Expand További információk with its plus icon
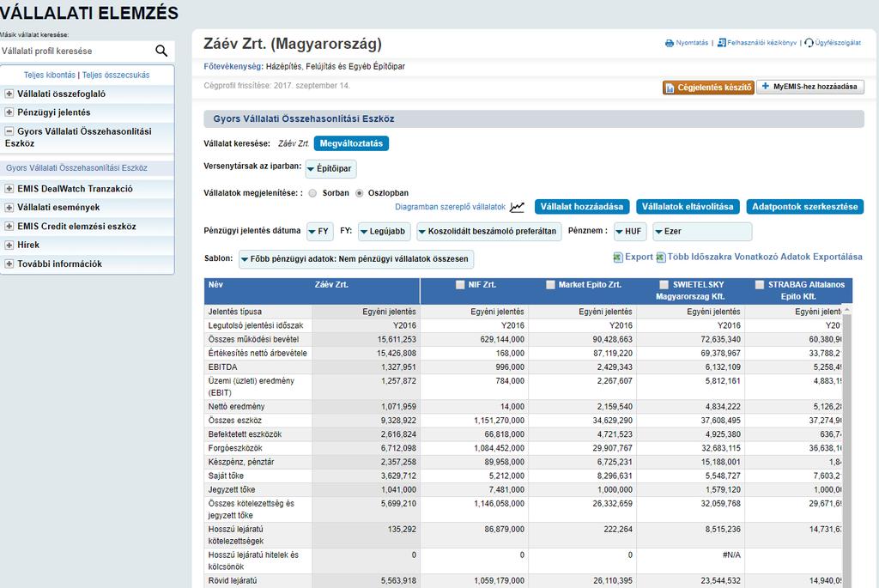Image resolution: width=879 pixels, height=588 pixels. point(9,264)
